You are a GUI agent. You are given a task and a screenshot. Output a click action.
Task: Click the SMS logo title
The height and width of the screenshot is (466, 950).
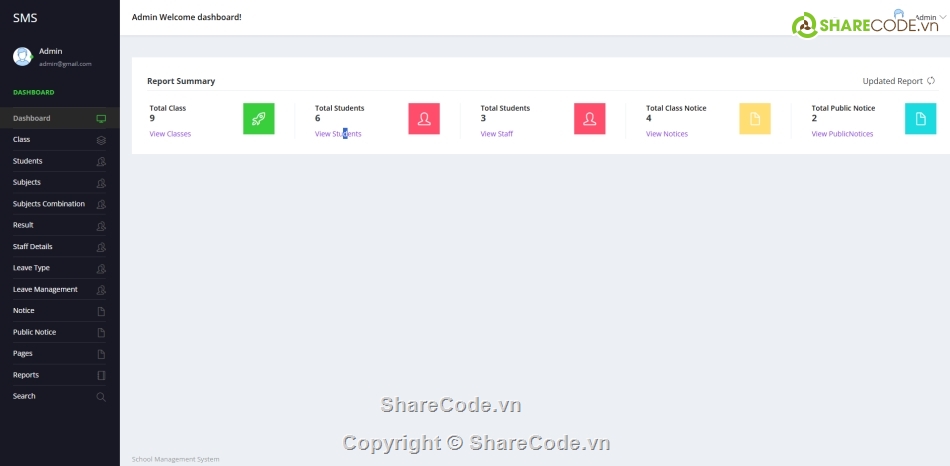tap(25, 17)
